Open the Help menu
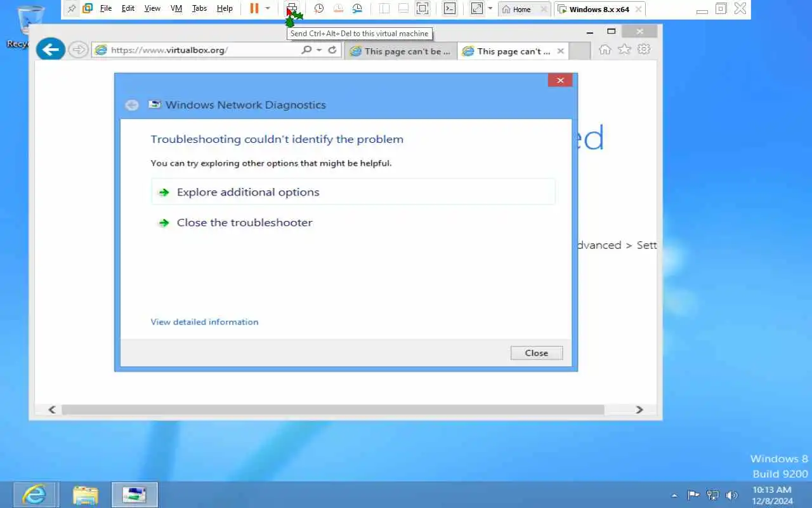This screenshot has height=508, width=812. [225, 9]
